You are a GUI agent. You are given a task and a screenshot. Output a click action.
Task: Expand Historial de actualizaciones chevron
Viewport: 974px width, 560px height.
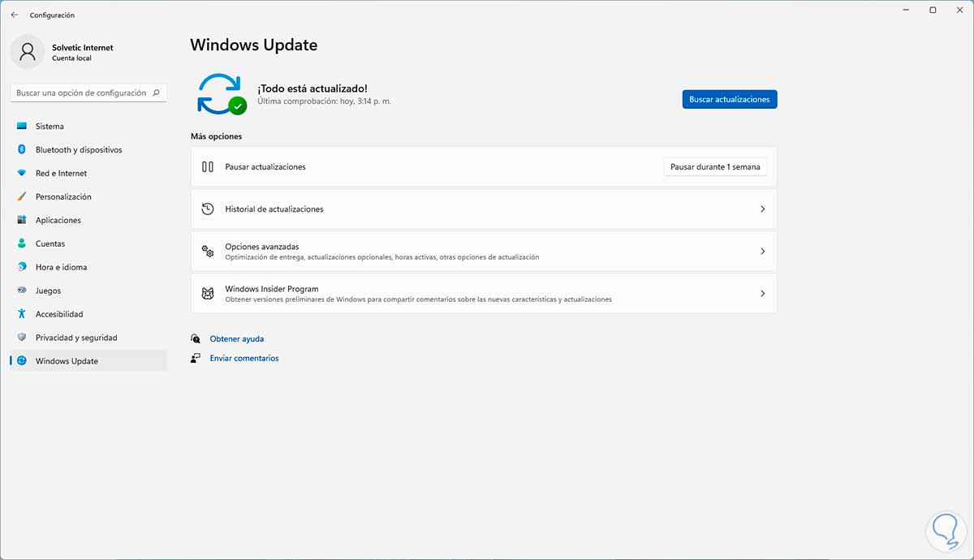[762, 209]
